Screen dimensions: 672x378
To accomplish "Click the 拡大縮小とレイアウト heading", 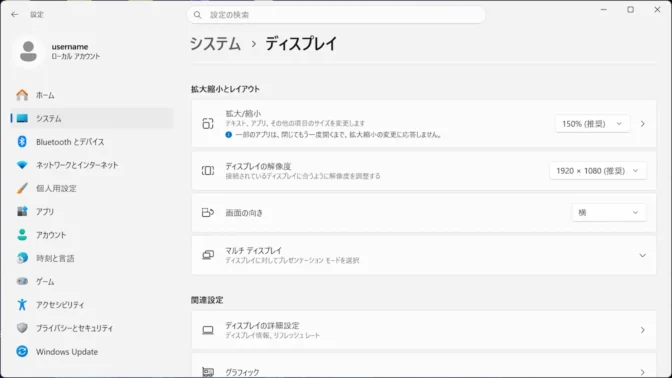I will (225, 89).
